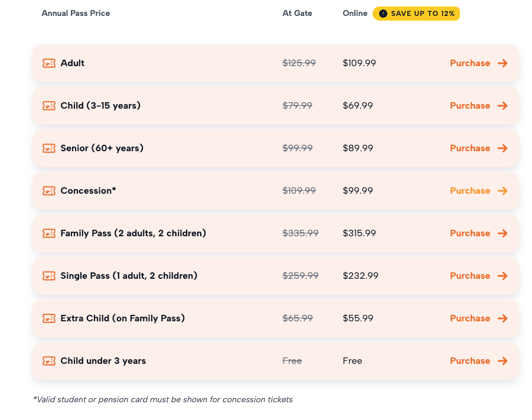Click the Single Pass ticket icon
This screenshot has width=532, height=420.
[x=49, y=276]
